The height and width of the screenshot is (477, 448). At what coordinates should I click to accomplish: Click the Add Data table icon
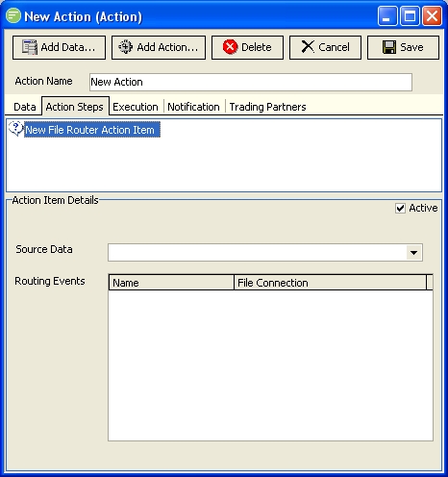30,47
